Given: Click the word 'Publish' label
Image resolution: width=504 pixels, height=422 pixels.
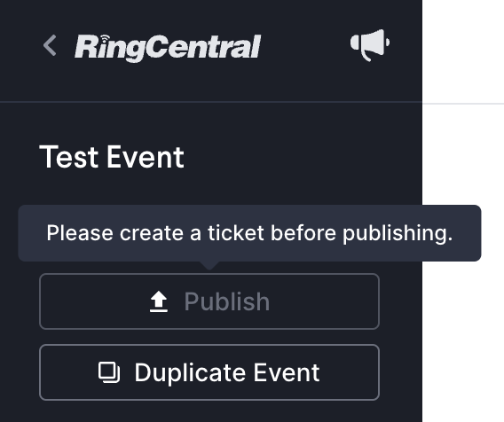Looking at the screenshot, I should pyautogui.click(x=227, y=301).
